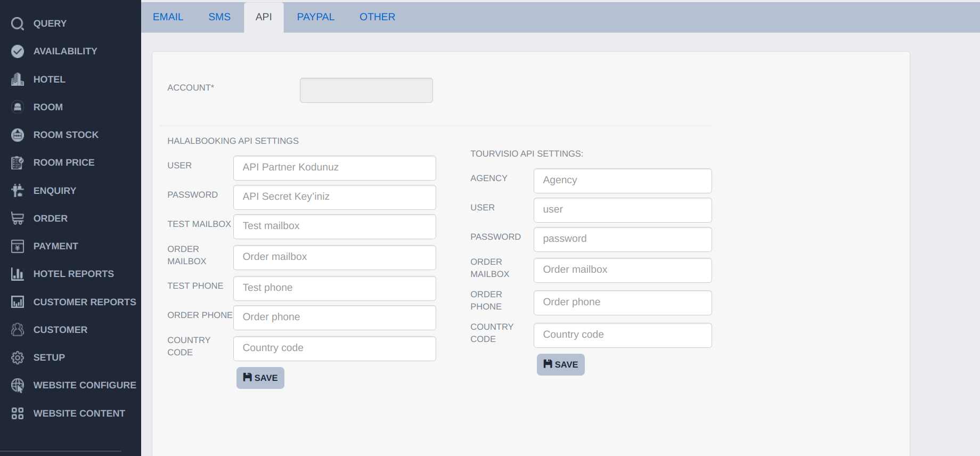The image size is (980, 456).
Task: Click HalalBooking Order mailbox field
Action: point(334,257)
